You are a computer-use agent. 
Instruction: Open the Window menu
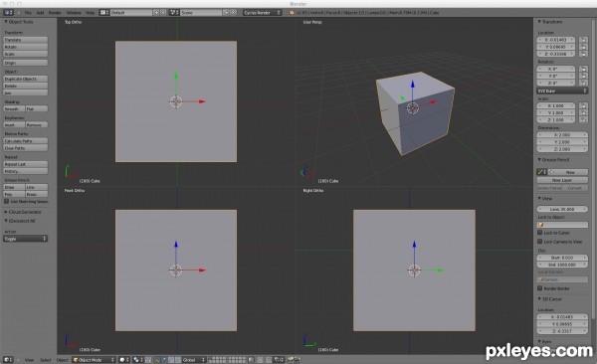tap(74, 13)
